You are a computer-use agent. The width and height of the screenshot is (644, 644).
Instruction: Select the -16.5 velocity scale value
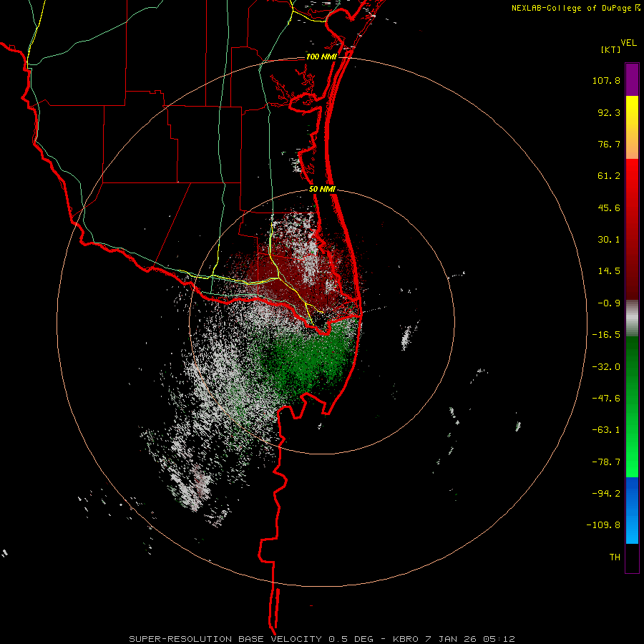[606, 335]
